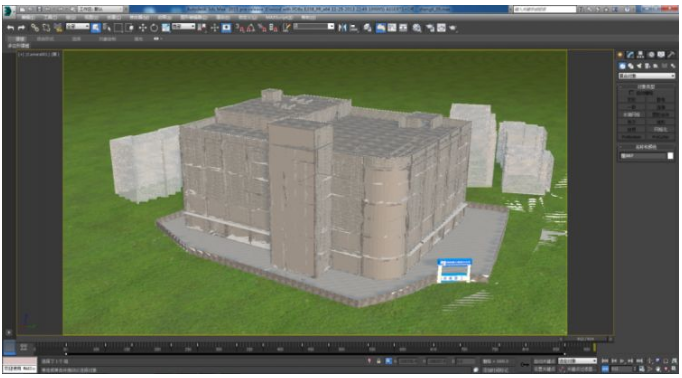The image size is (682, 378).
Task: Open the selection filter dropdown in toolbar
Action: tap(77, 27)
